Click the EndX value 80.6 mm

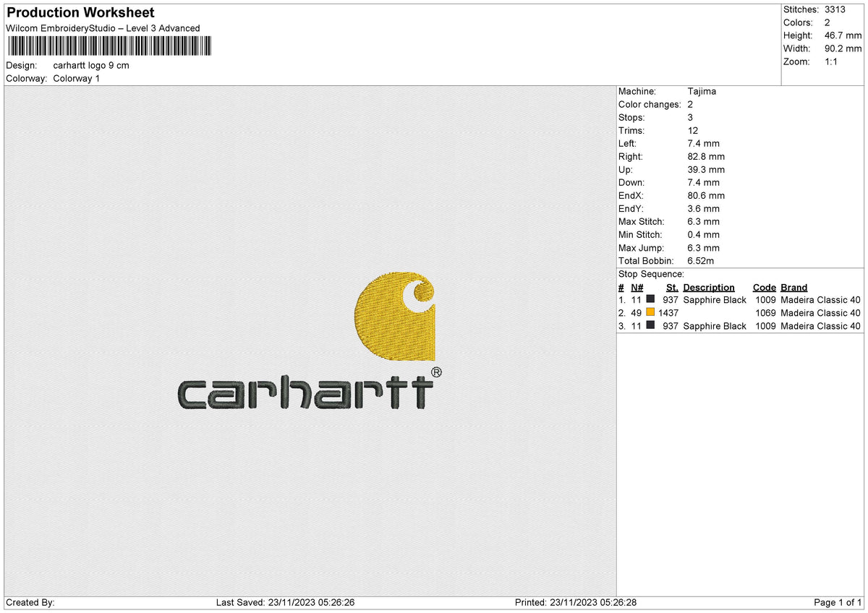tap(706, 196)
